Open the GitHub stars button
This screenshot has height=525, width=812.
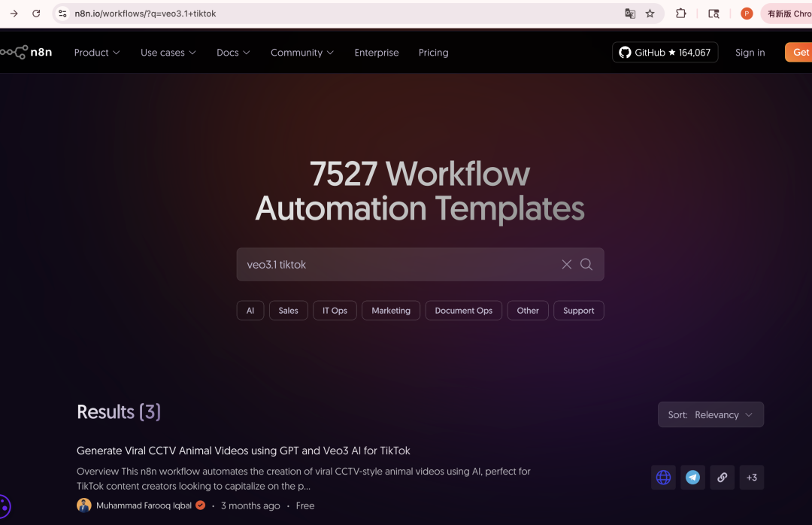pyautogui.click(x=665, y=53)
